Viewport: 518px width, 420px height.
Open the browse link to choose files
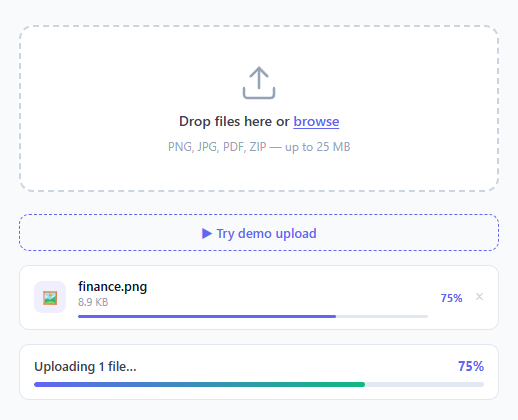[x=316, y=121]
